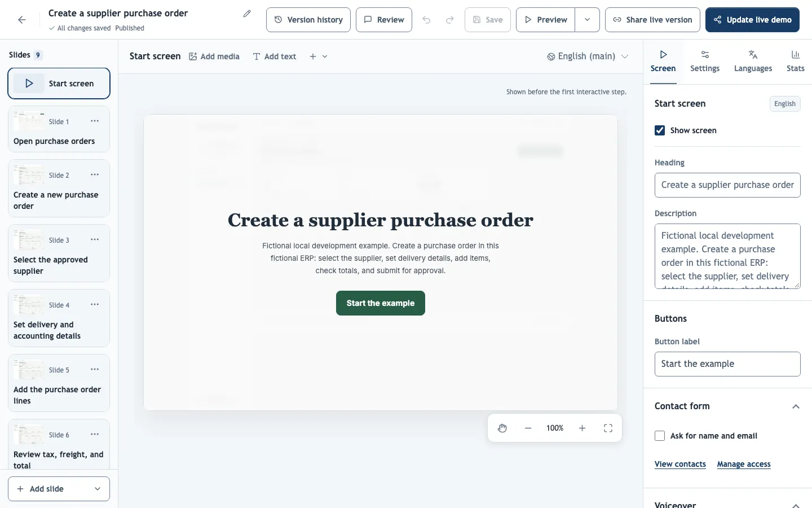Click Update live demo button
The image size is (812, 508).
click(x=752, y=20)
